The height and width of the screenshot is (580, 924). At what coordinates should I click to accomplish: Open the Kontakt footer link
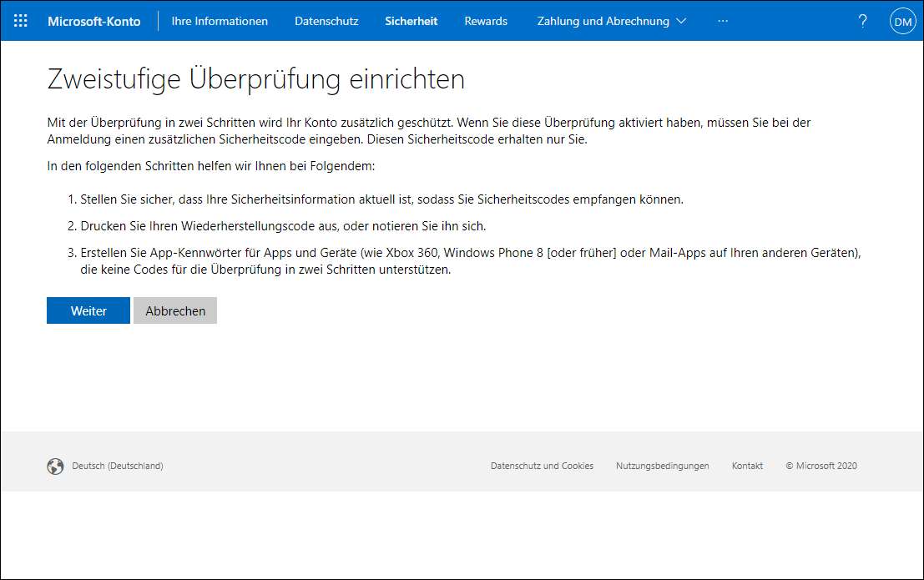pos(747,466)
